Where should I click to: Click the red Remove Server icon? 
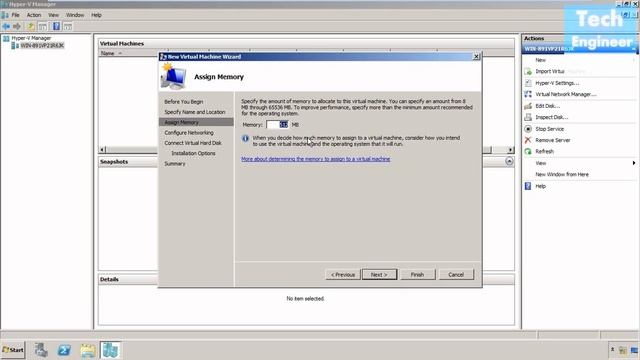pos(528,140)
